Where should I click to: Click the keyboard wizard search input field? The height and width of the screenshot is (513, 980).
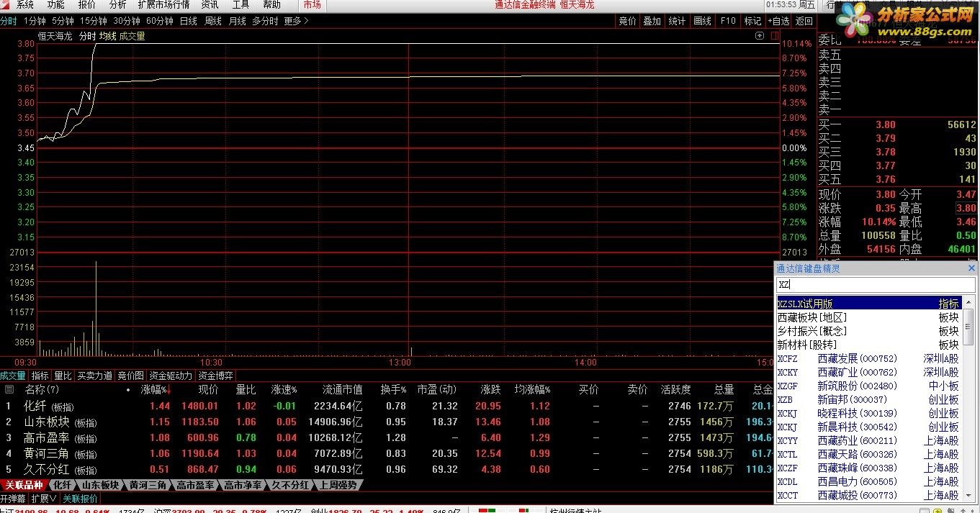[876, 284]
